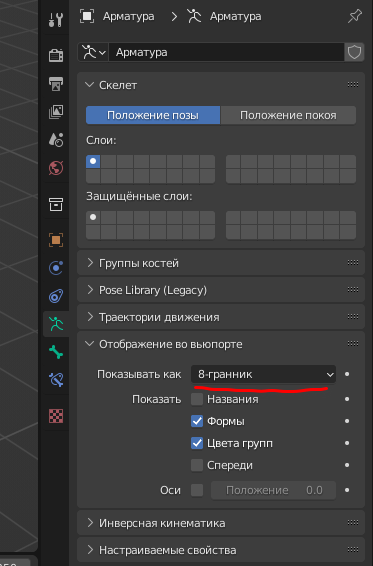This screenshot has height=566, width=373.
Task: Enable the Названия checkbox
Action: click(197, 399)
